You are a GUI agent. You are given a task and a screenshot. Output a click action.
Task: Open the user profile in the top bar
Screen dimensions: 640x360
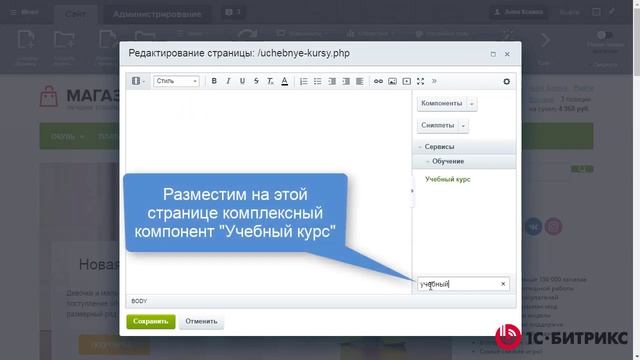[519, 12]
